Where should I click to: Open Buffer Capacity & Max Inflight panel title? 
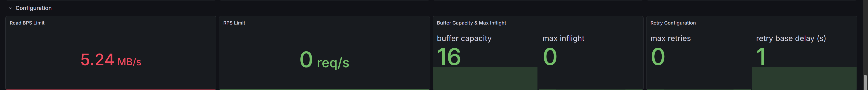click(x=471, y=23)
